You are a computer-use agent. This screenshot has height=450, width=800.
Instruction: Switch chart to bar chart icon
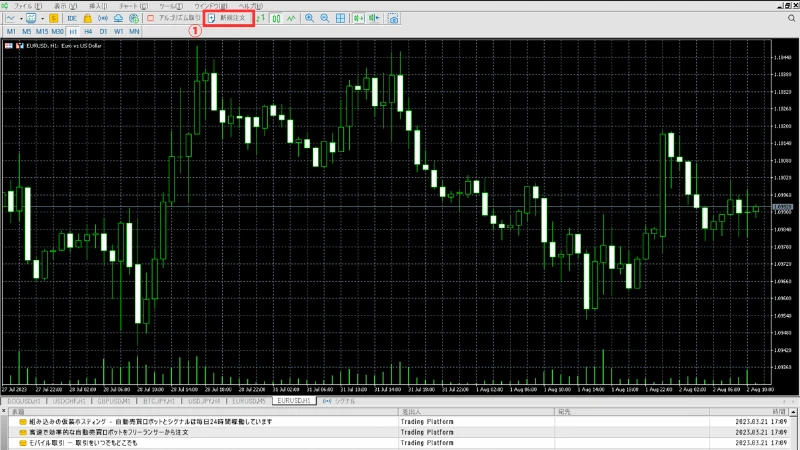(261, 18)
